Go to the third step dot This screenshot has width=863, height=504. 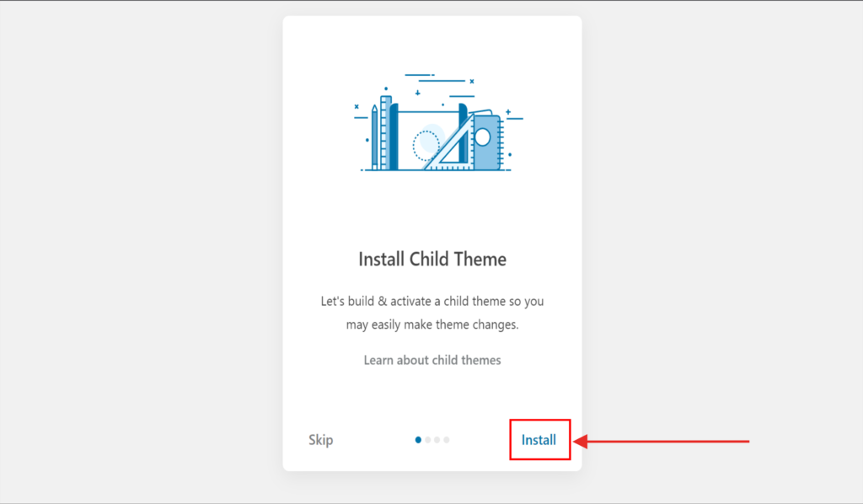pos(437,440)
